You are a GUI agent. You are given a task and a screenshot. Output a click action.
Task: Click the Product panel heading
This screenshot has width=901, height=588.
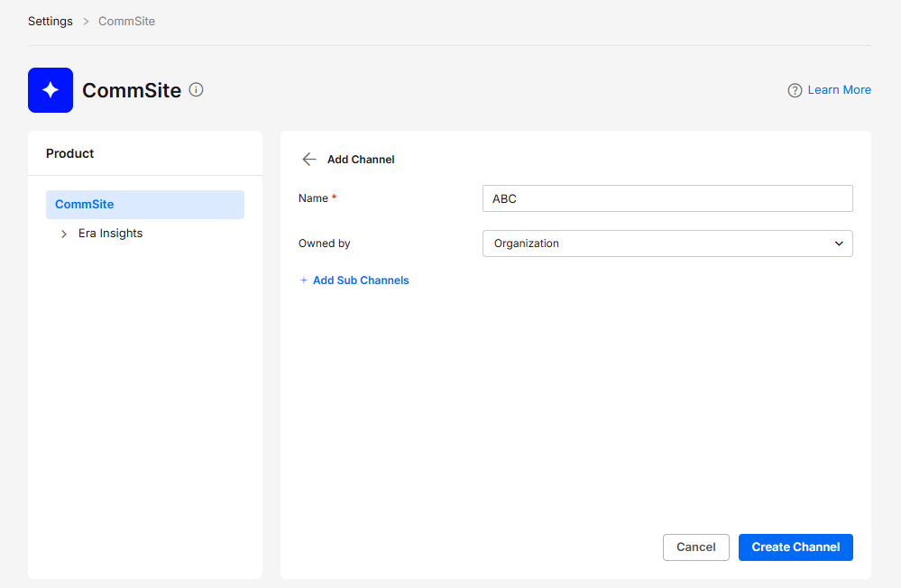click(x=69, y=153)
